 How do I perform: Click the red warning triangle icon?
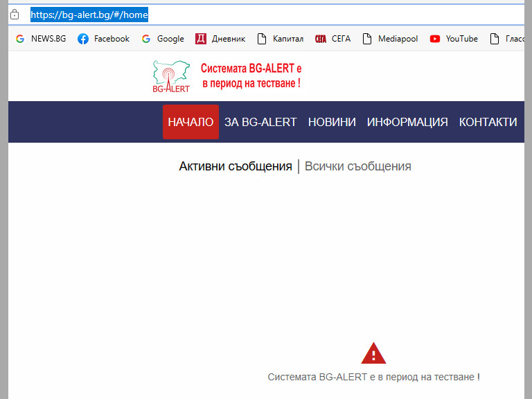[x=373, y=353]
